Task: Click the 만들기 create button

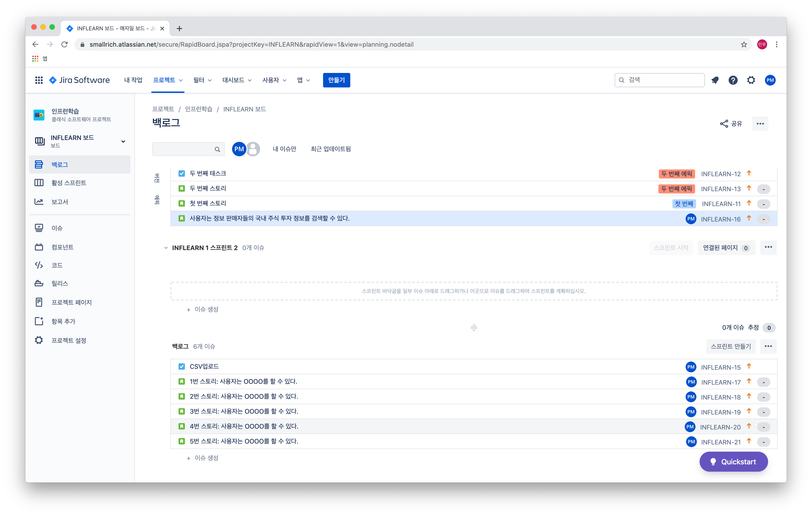Action: pos(336,80)
